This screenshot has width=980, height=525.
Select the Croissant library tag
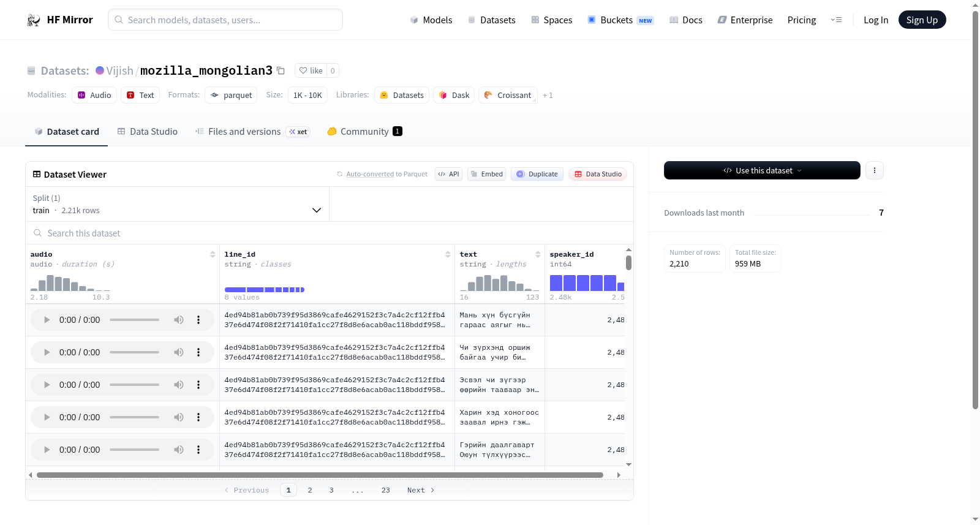[x=508, y=95]
